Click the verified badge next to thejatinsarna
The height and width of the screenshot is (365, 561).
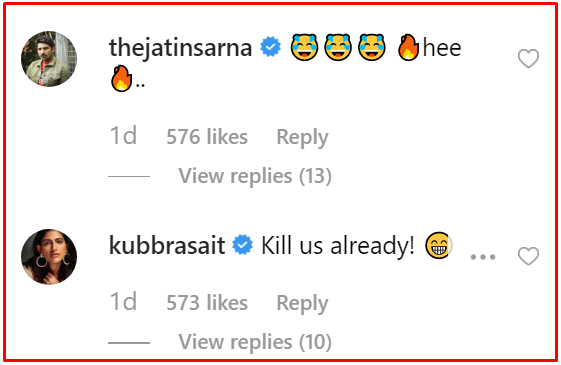click(x=270, y=47)
